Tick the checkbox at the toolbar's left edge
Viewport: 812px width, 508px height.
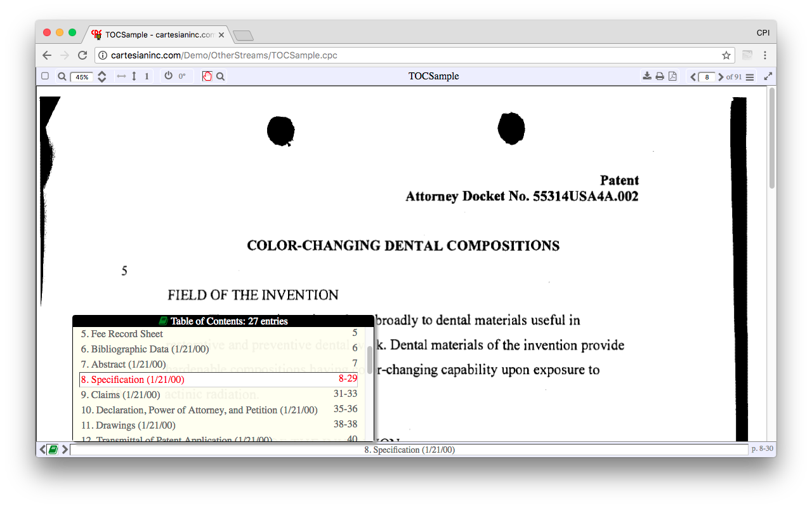(45, 76)
